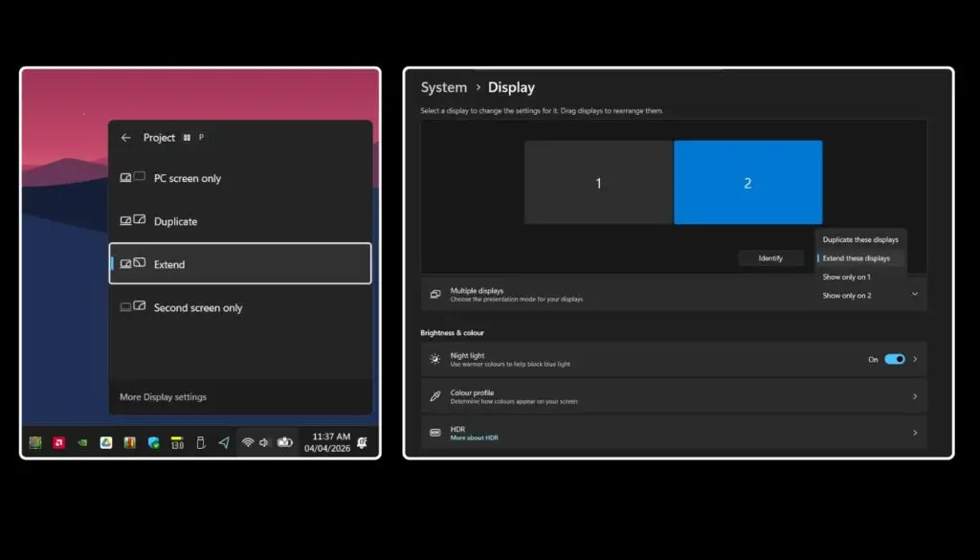Expand the Multiple displays section chevron

915,294
